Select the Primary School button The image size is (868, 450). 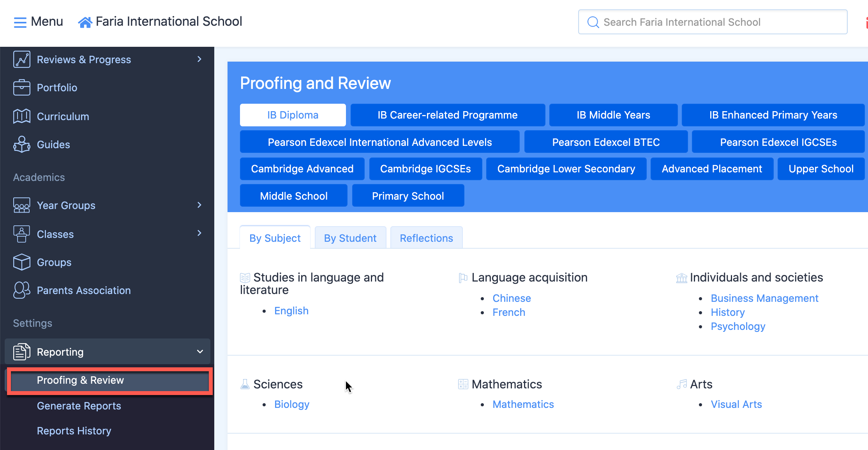(x=408, y=196)
